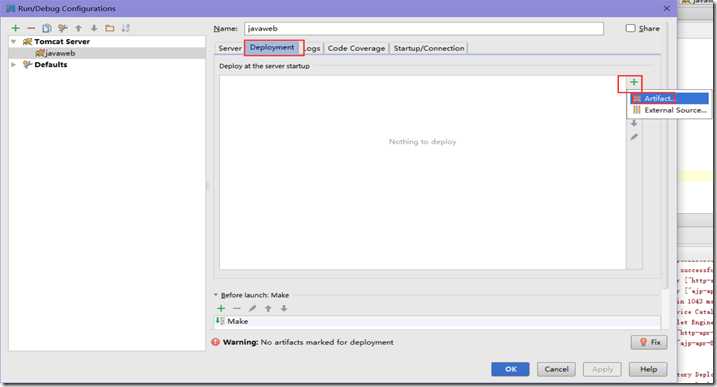717x387 pixels.
Task: Move deployment item down arrow
Action: point(634,124)
